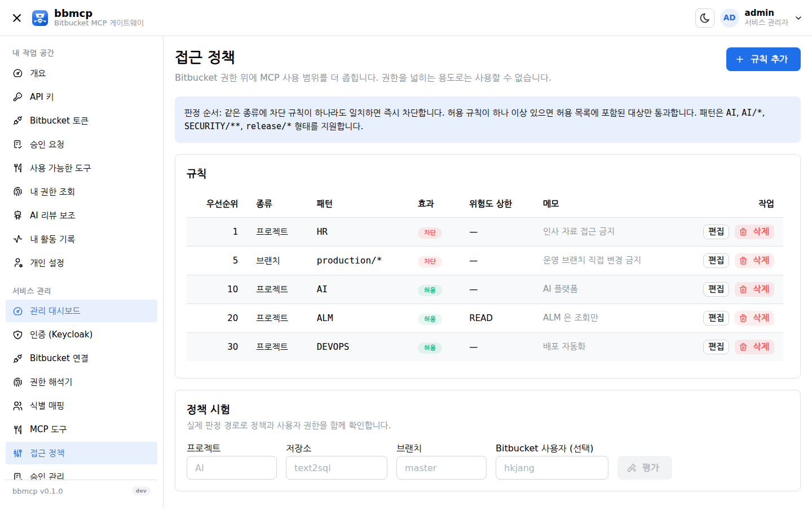Focus the 저장소 input field

[337, 468]
